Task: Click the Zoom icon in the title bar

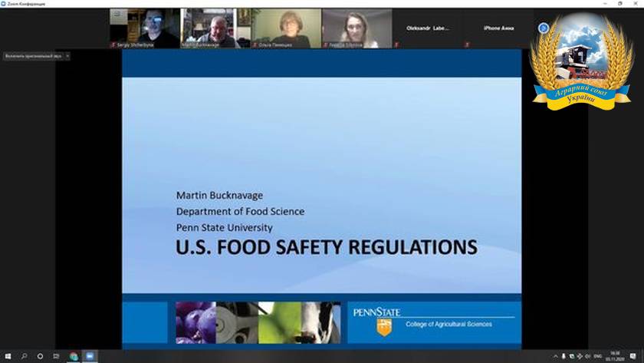Action: tap(3, 4)
